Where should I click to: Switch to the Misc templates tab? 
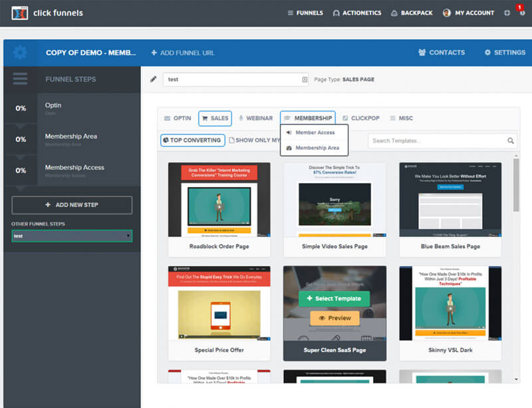[x=402, y=118]
